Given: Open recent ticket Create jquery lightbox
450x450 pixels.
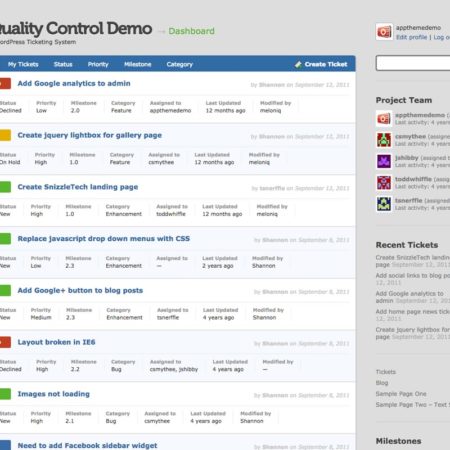Looking at the screenshot, I should [x=413, y=333].
